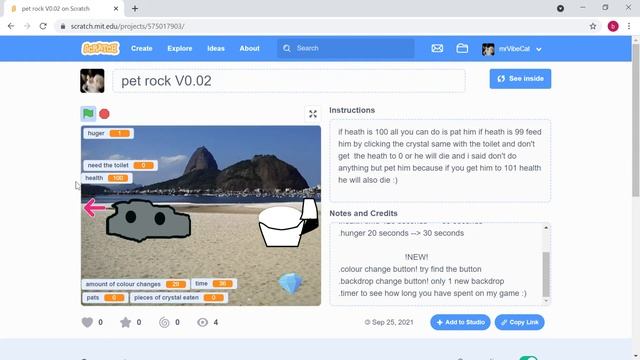Open a new browser tab

(135, 8)
